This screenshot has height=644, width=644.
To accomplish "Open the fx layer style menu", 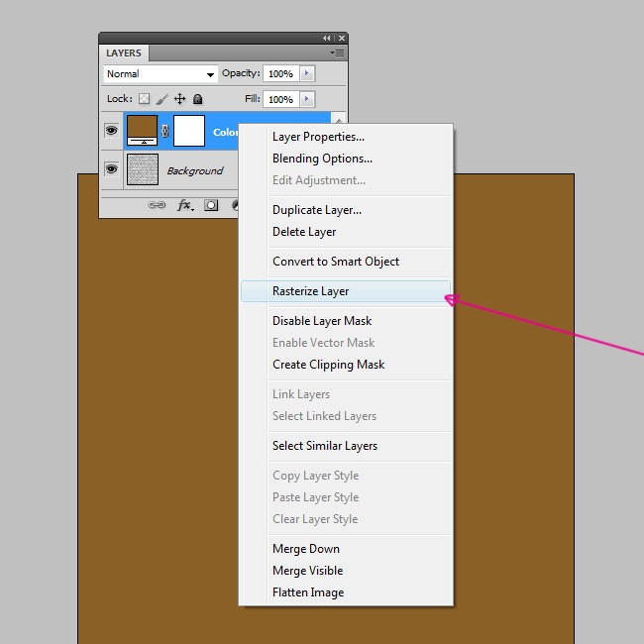I will 184,205.
